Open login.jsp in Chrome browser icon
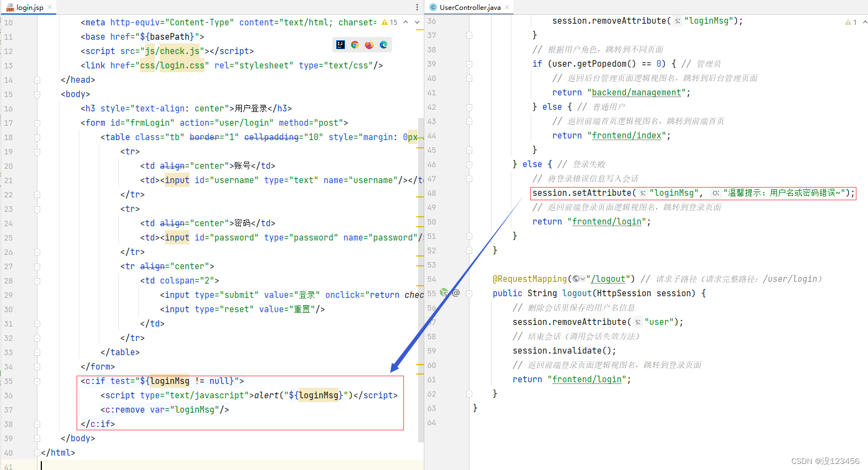The image size is (868, 470). pos(355,45)
